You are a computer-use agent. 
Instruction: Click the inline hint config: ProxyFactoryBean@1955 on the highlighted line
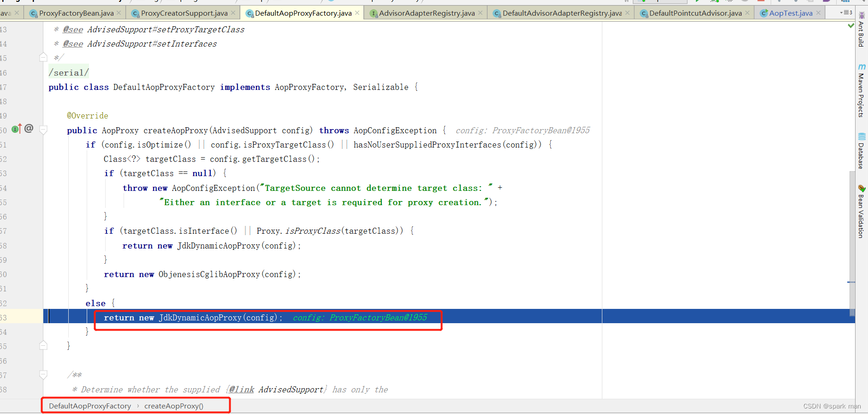[360, 318]
